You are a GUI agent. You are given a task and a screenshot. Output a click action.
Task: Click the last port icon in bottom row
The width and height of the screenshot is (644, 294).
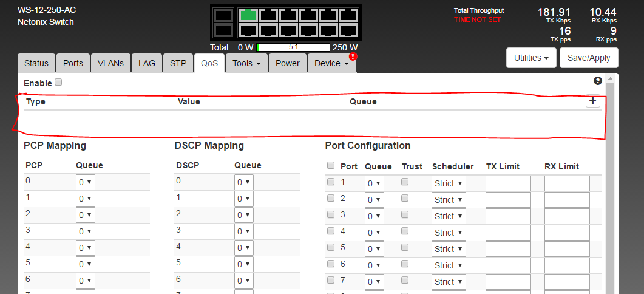[x=348, y=30]
